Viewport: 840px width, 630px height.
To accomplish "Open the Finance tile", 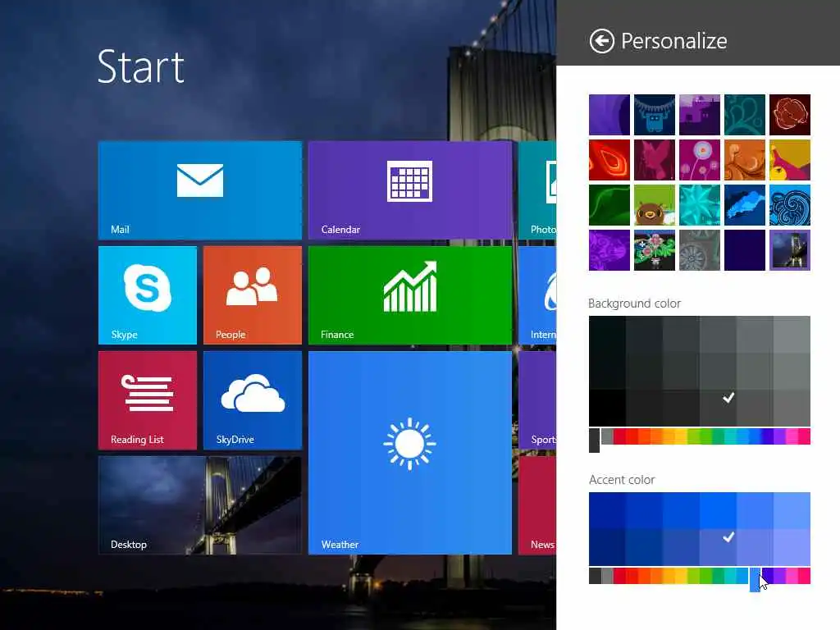I will [x=410, y=295].
